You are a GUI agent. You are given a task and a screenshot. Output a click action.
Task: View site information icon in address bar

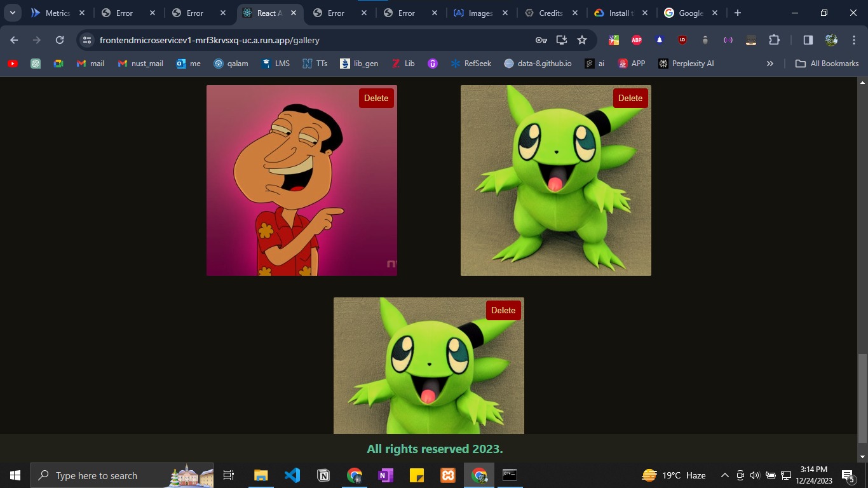(88, 40)
